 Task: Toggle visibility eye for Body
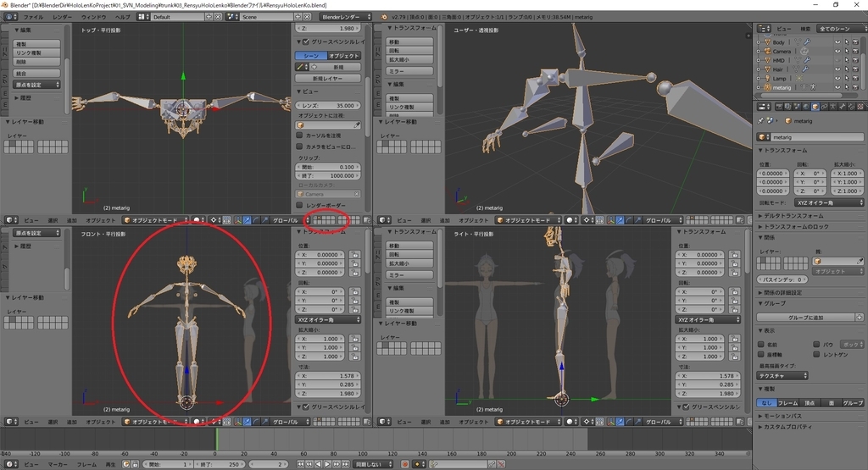(837, 42)
